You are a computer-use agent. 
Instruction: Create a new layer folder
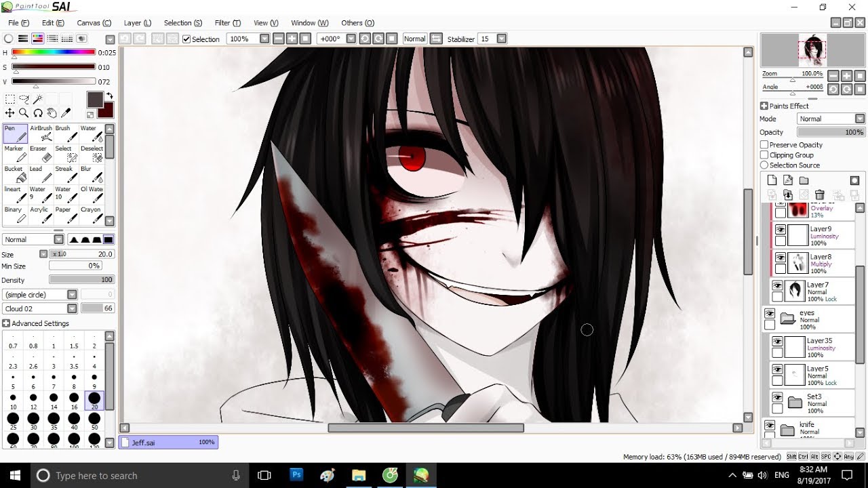coord(804,180)
